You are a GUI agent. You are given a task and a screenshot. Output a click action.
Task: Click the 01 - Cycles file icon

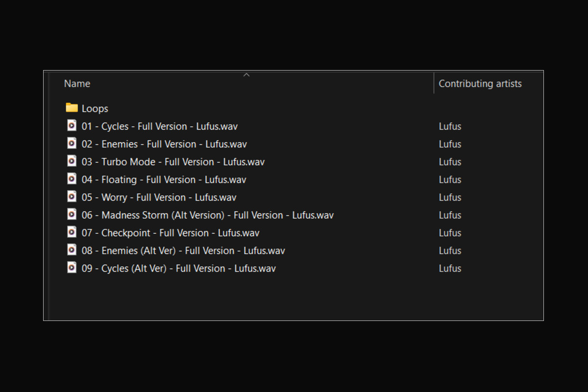click(72, 126)
